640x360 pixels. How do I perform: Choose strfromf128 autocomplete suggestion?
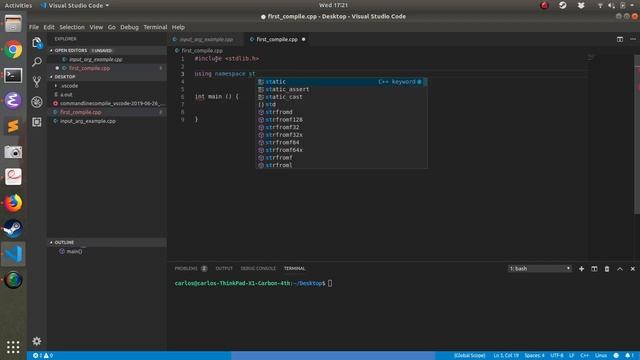pyautogui.click(x=342, y=120)
